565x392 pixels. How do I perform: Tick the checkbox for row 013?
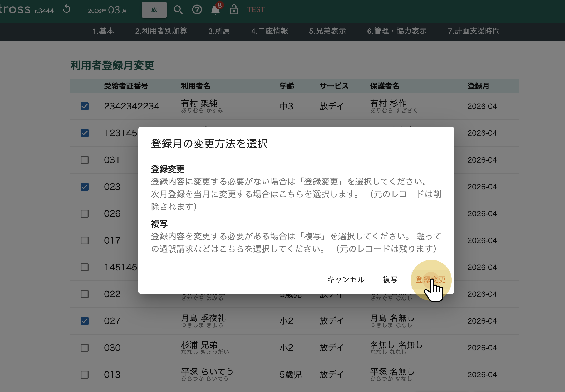tap(85, 375)
